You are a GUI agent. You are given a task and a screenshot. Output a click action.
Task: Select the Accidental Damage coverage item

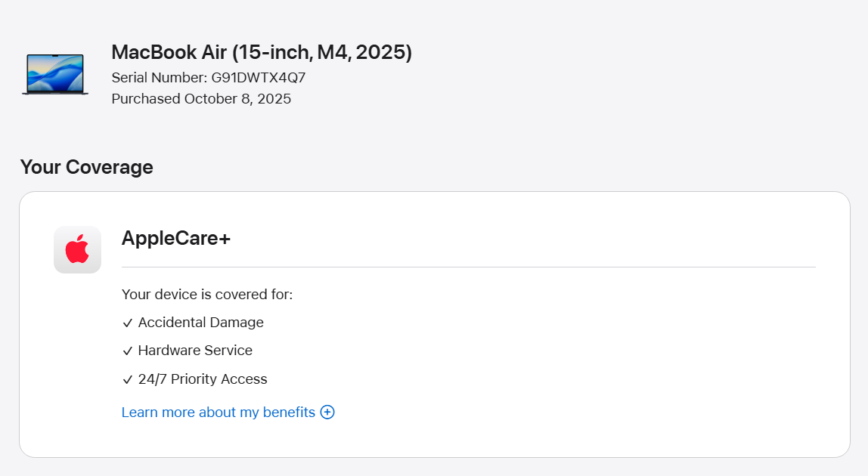tap(201, 323)
